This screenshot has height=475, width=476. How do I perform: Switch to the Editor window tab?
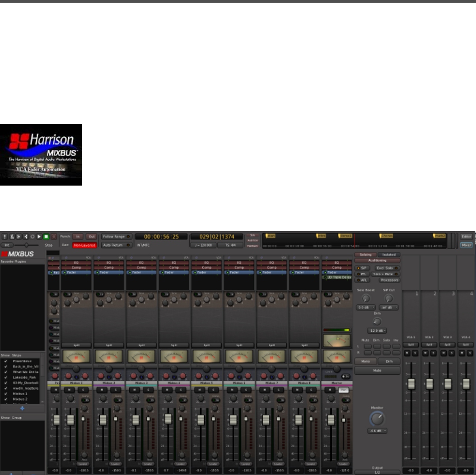466,237
